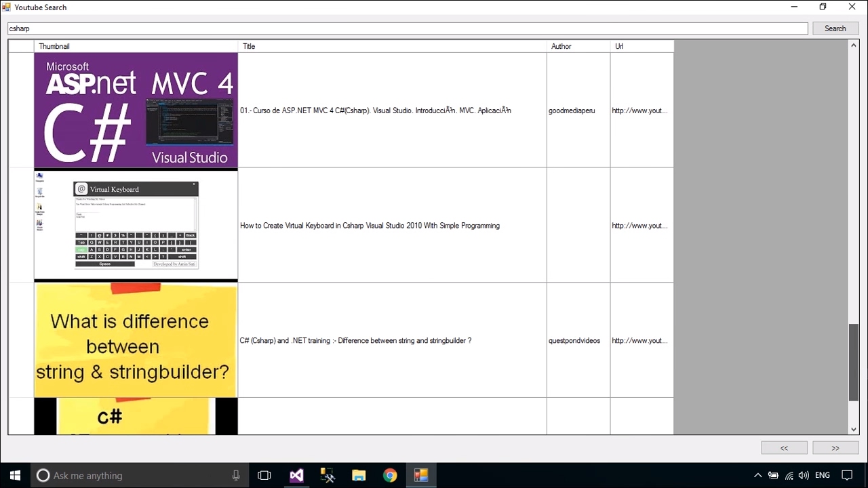Open the tools icon app in taskbar
This screenshot has height=488, width=868.
pos(328,475)
